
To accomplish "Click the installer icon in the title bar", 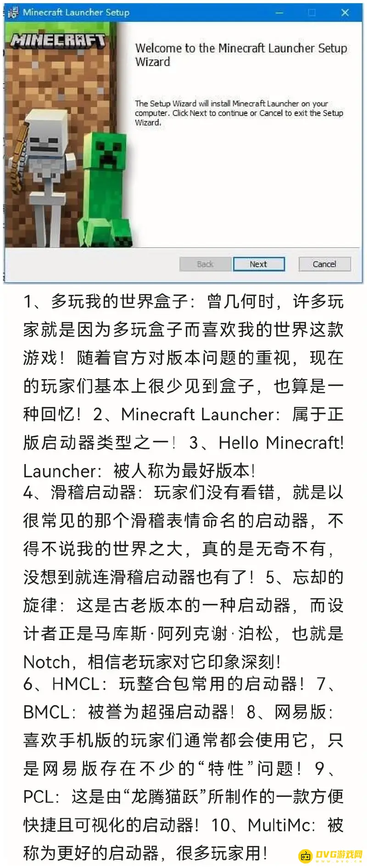I will [13, 12].
